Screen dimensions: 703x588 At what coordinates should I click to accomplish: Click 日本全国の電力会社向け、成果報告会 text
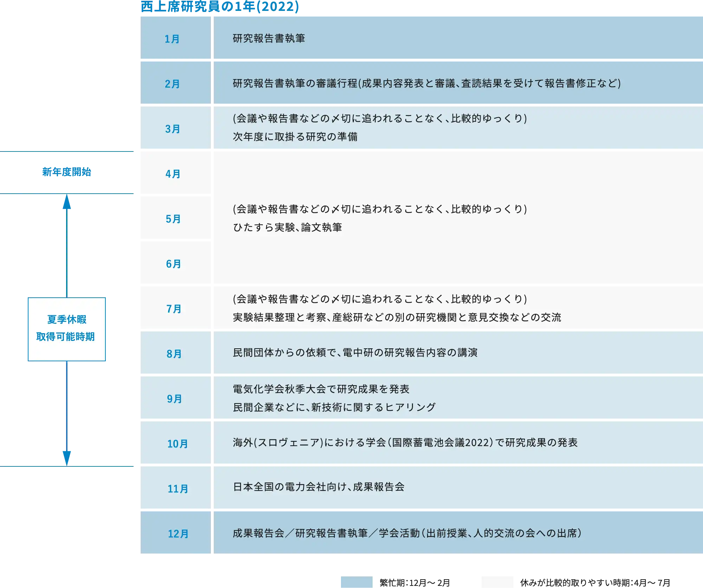(x=318, y=487)
